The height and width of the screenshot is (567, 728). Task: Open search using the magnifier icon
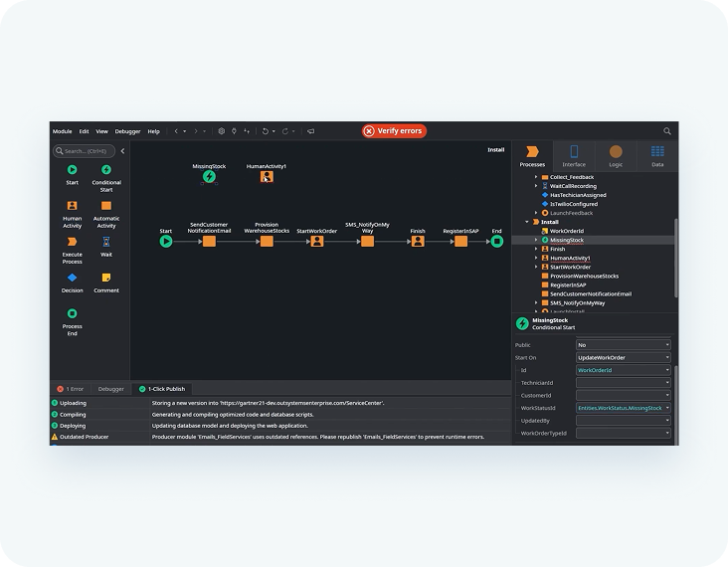click(667, 131)
